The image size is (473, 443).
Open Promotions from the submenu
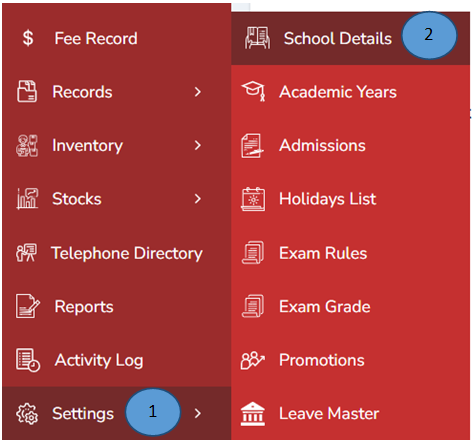(350, 360)
